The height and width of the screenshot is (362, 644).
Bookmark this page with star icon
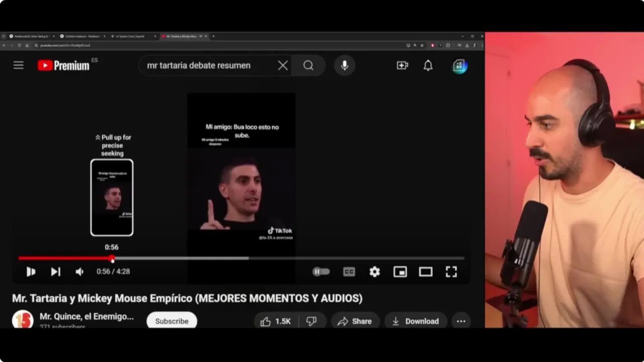pos(422,45)
